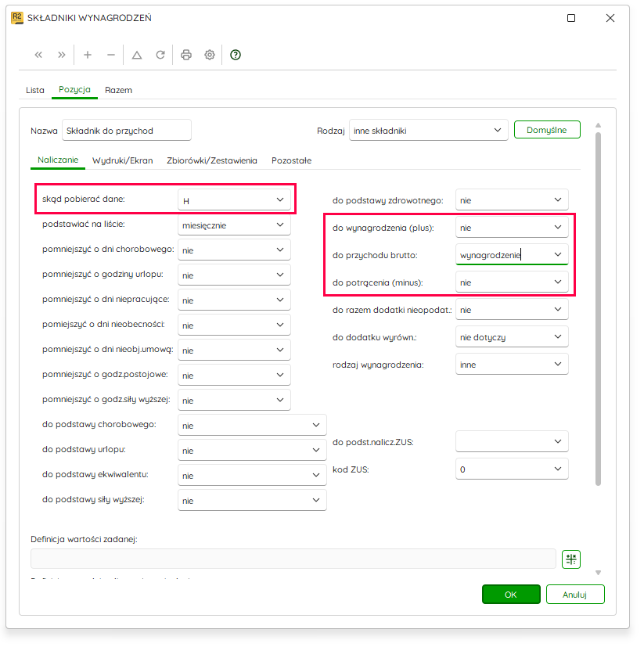Screen dimensions: 644x647
Task: Open the Pozostałe tab
Action: [x=291, y=160]
